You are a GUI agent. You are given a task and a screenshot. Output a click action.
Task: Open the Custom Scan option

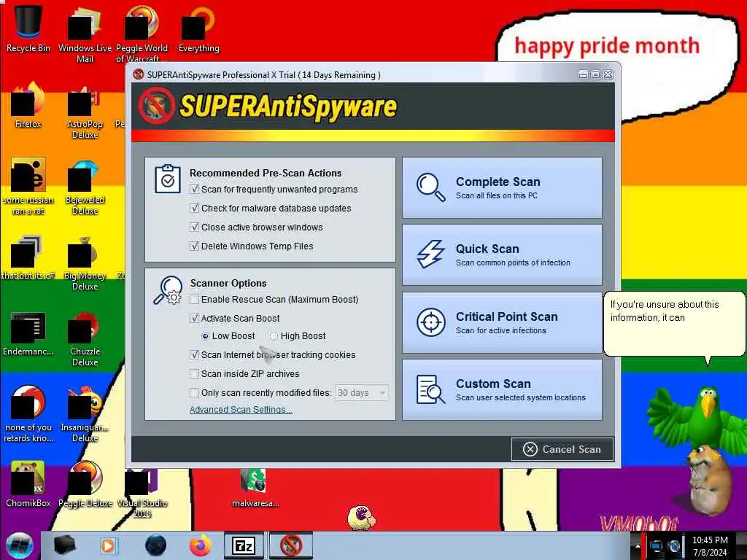click(x=502, y=389)
